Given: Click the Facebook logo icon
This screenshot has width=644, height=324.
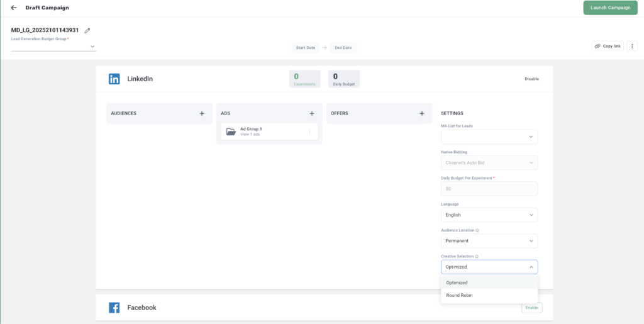Looking at the screenshot, I should pyautogui.click(x=114, y=308).
